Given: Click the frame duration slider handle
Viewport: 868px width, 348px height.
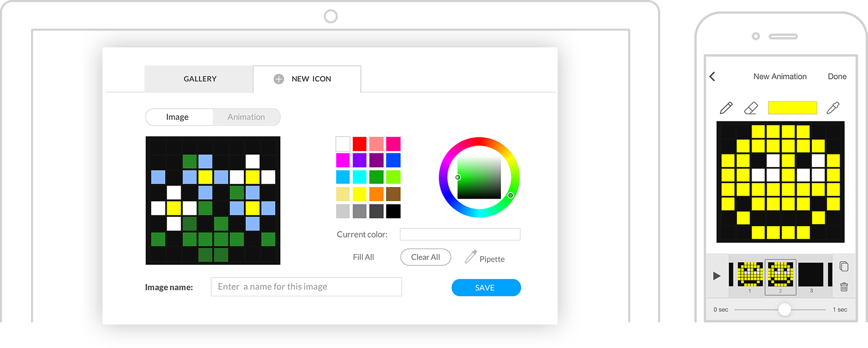Looking at the screenshot, I should click(784, 309).
